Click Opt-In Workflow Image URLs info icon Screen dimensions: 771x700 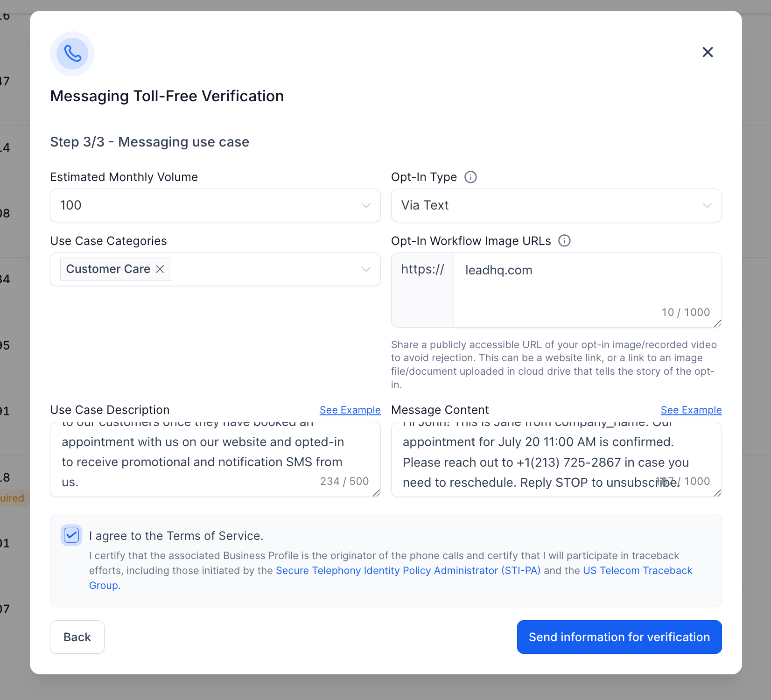point(564,241)
